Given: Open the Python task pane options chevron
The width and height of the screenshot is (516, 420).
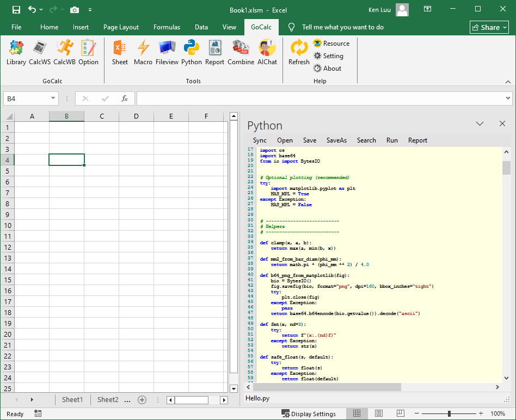Looking at the screenshot, I should [480, 123].
